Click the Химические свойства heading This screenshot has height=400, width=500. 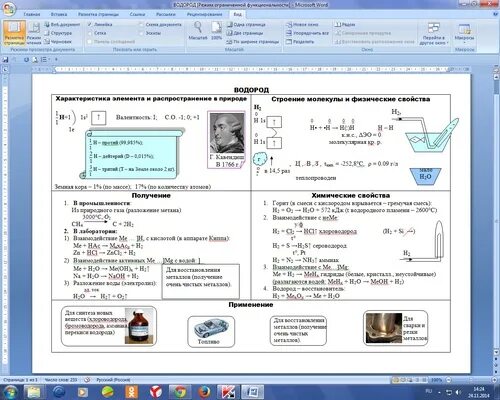351,196
